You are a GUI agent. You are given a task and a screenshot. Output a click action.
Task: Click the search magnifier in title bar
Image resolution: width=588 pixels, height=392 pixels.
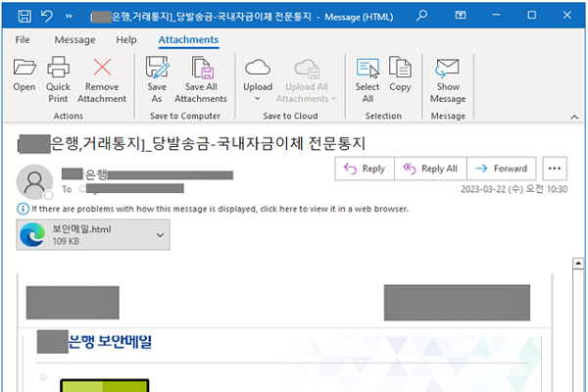click(x=421, y=16)
